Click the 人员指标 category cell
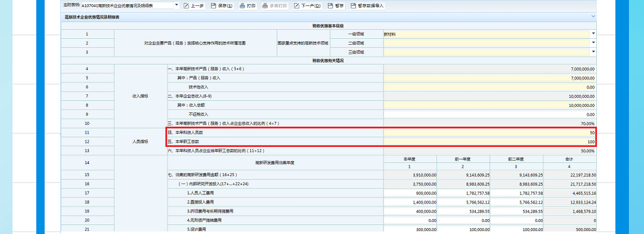Viewport: 644px width, 234px height. point(141,141)
